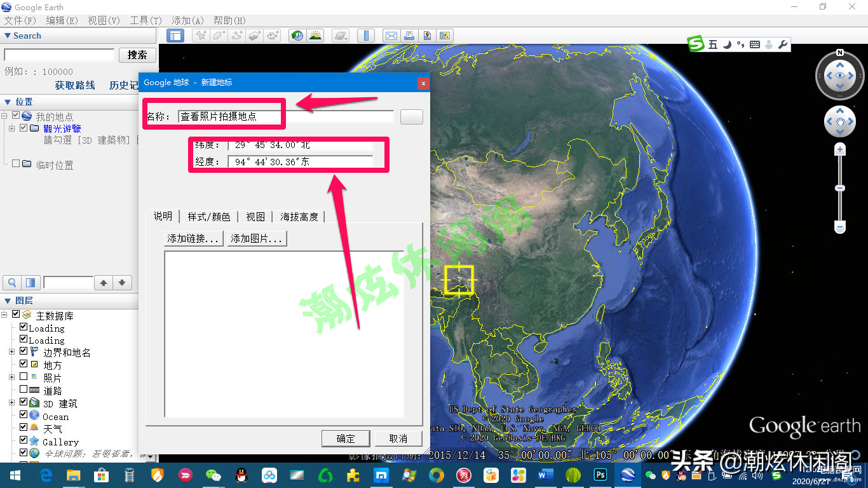Click the magnifier search icon in Places panel
The image size is (868, 488).
click(x=11, y=283)
